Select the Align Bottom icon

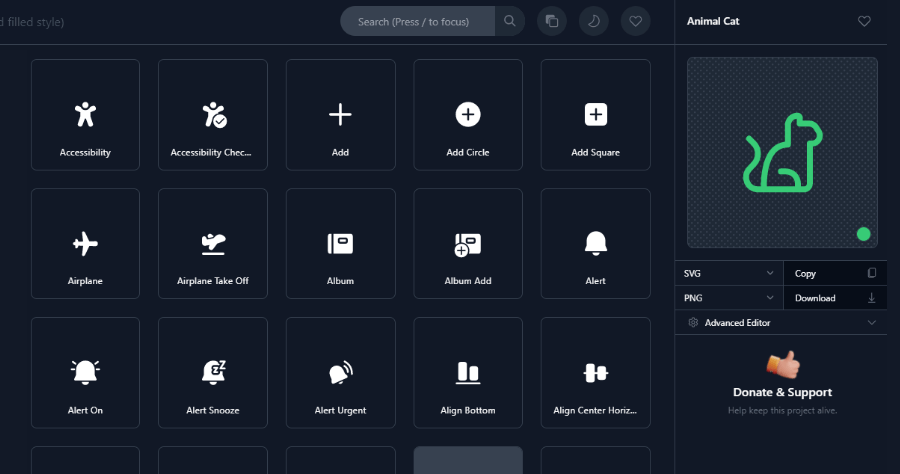tap(468, 372)
